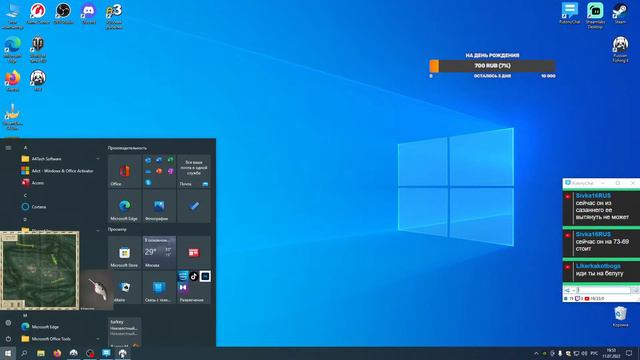Launch Microsoft Edge from the app list

61,327
